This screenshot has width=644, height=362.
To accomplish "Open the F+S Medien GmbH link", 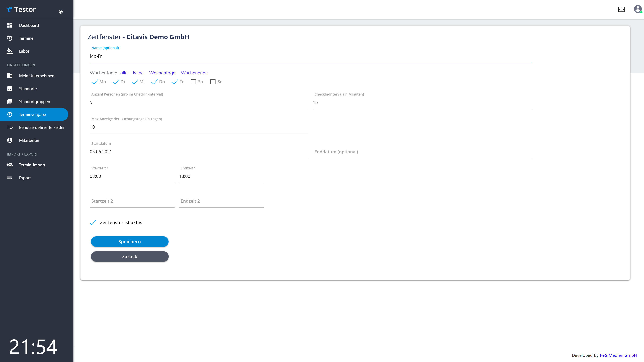I will (618, 355).
